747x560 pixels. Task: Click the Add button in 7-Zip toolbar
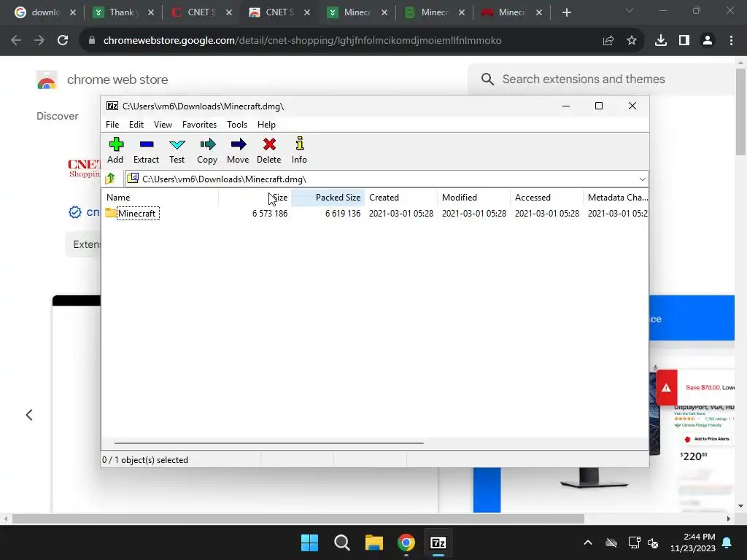point(115,150)
